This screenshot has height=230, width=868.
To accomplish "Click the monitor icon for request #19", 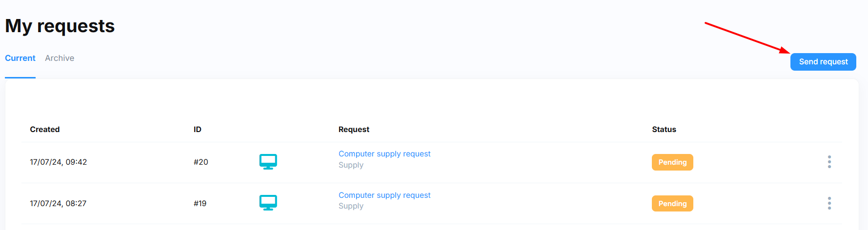I will [268, 203].
